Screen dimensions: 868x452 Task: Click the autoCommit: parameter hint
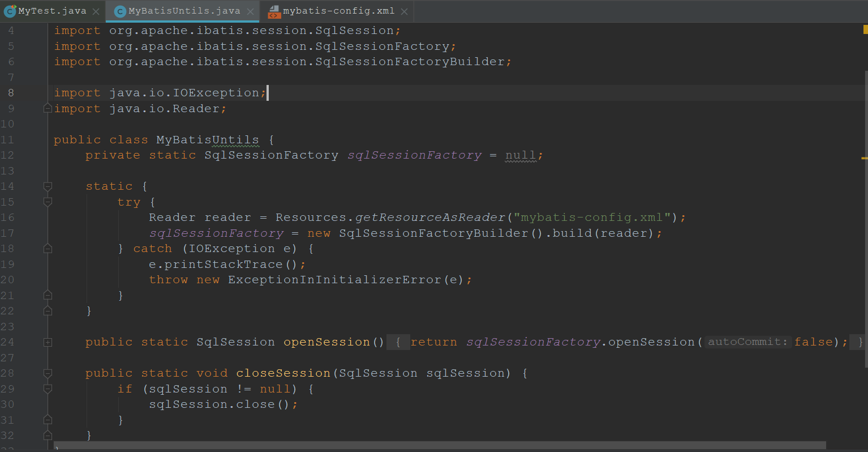(x=747, y=342)
